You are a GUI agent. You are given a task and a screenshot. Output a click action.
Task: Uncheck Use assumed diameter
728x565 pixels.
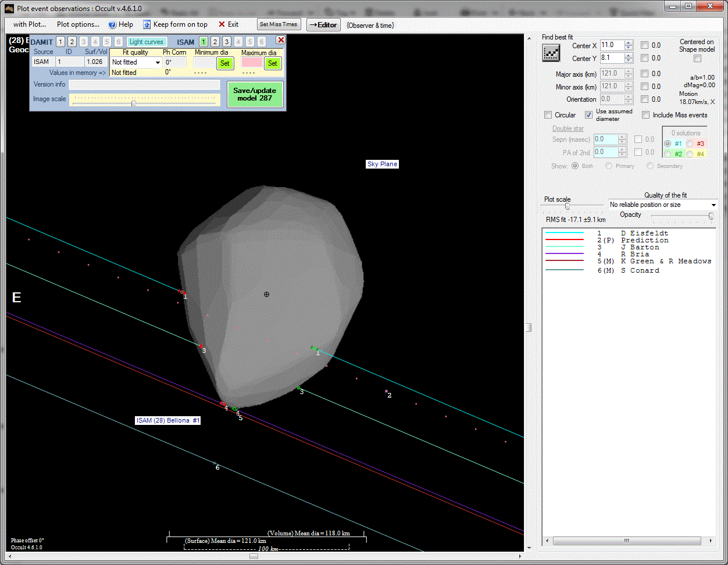[589, 115]
